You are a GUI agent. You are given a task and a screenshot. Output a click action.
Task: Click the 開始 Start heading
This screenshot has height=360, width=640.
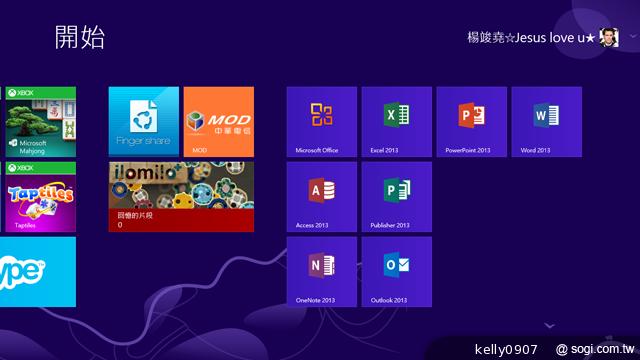click(x=80, y=37)
